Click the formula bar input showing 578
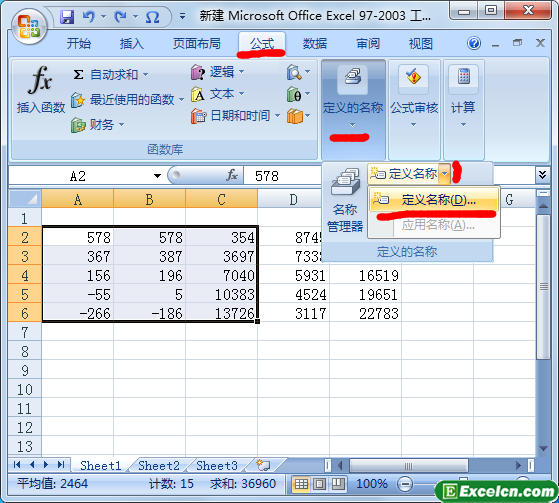Screen dimensions: 559x503 [282, 175]
